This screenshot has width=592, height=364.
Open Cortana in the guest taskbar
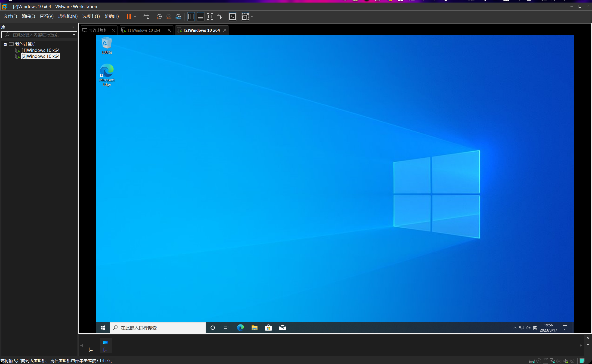point(213,328)
